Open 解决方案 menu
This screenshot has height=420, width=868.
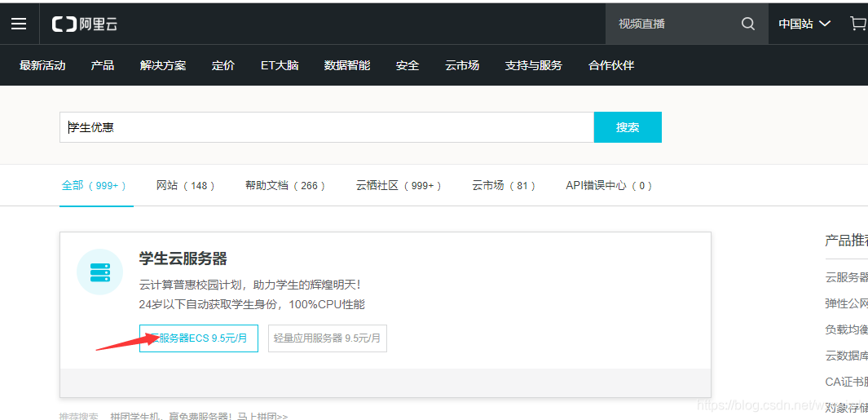tap(163, 65)
